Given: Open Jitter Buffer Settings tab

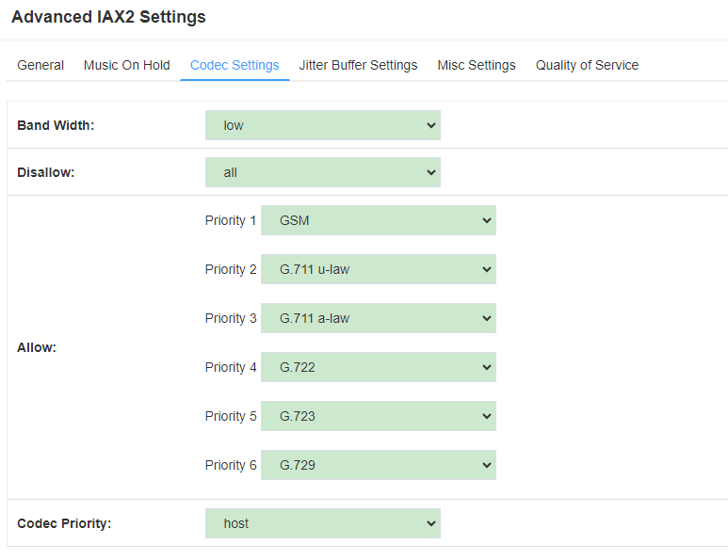Looking at the screenshot, I should 358,65.
